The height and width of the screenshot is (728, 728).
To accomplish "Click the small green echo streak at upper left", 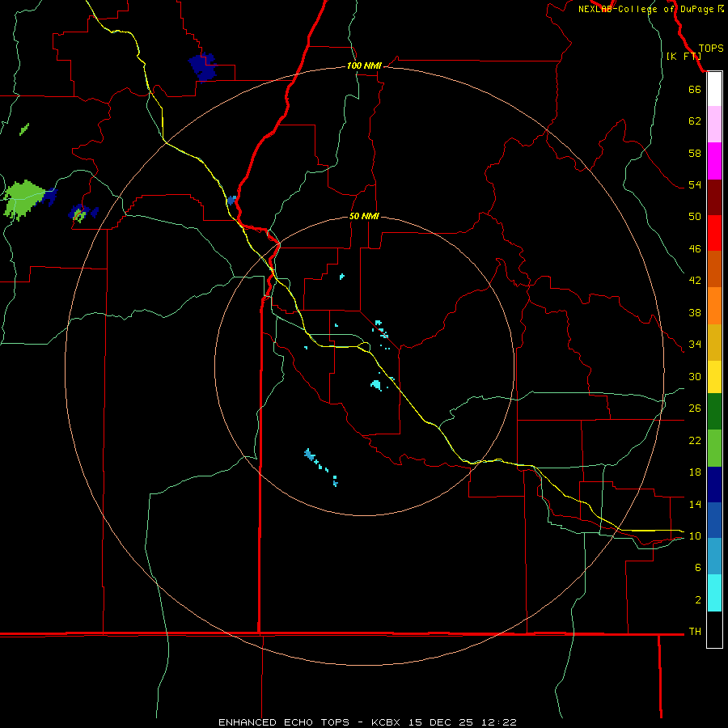I will tap(24, 129).
